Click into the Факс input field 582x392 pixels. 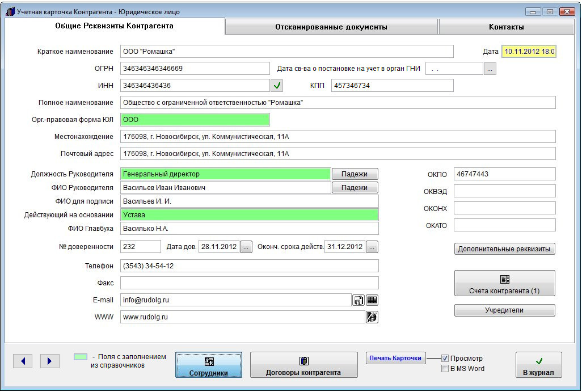249,283
